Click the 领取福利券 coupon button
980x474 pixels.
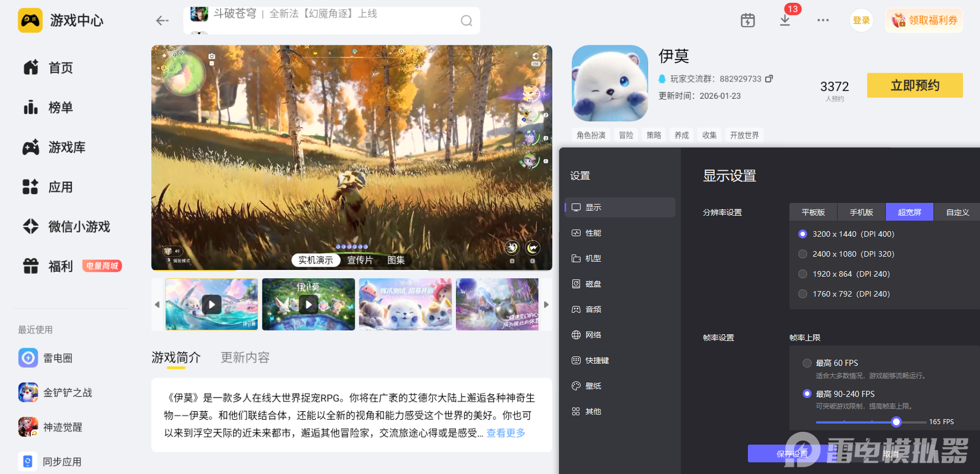point(924,21)
